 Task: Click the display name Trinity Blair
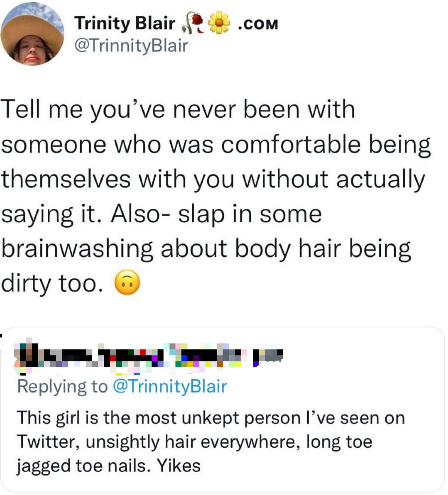click(124, 23)
